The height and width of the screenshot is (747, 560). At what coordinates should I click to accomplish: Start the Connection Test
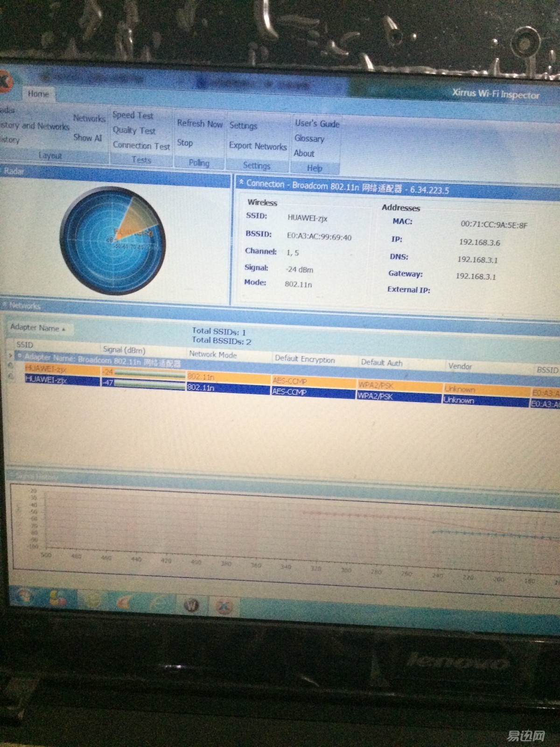tap(141, 146)
